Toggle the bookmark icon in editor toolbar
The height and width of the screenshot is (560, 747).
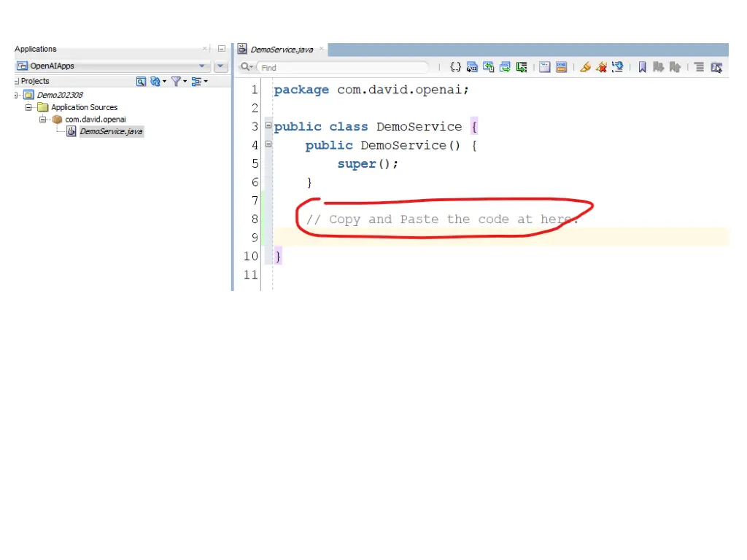pyautogui.click(x=642, y=67)
